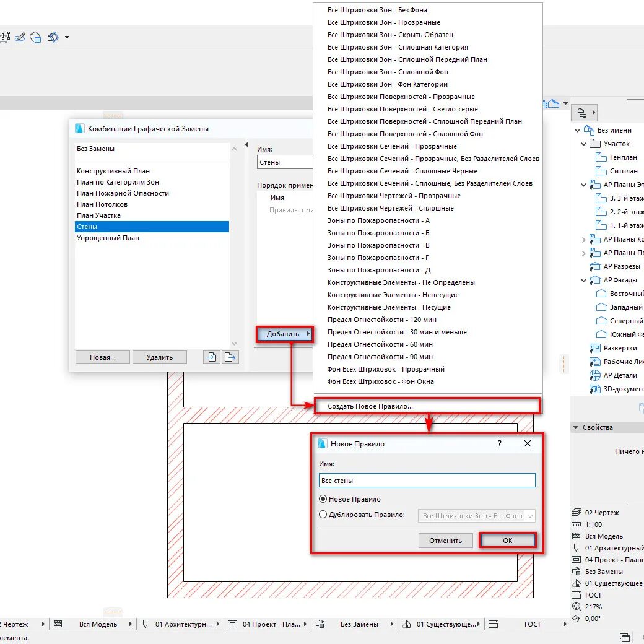Click the renovation filter icon in the bottom status bar
The height and width of the screenshot is (644, 644).
(407, 624)
